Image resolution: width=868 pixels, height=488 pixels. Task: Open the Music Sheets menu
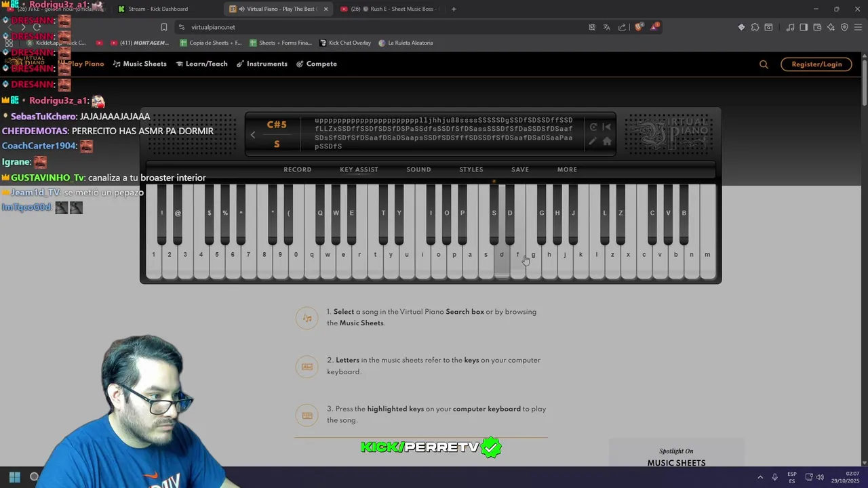pyautogui.click(x=140, y=64)
